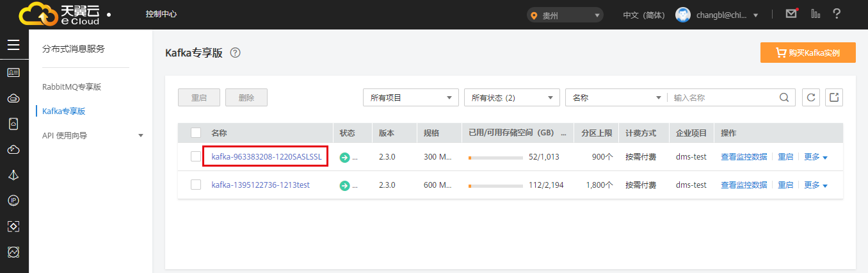868x273 pixels.
Task: Click the third sidebar service icon
Action: (x=14, y=124)
